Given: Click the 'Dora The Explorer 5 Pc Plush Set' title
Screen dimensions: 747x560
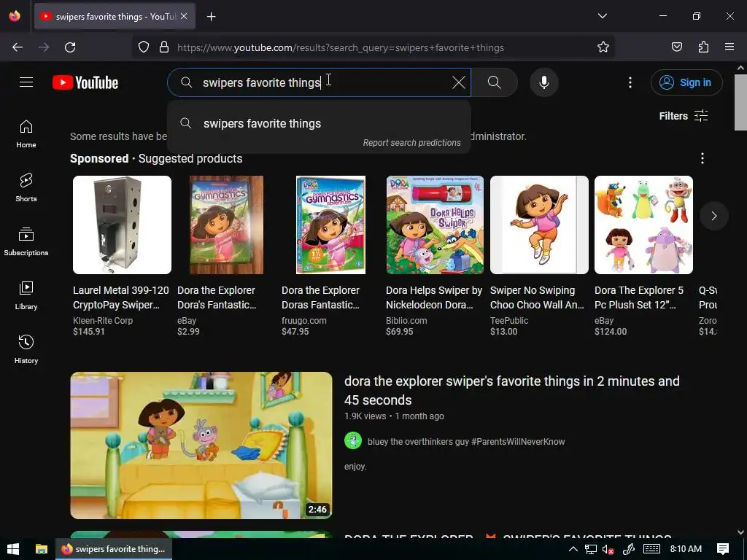Looking at the screenshot, I should [639, 297].
